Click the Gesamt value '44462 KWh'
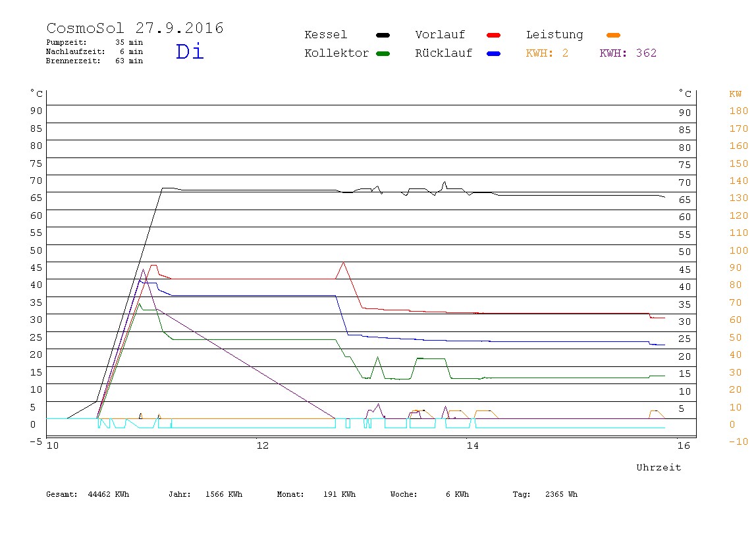The width and height of the screenshot is (756, 535). click(x=109, y=494)
